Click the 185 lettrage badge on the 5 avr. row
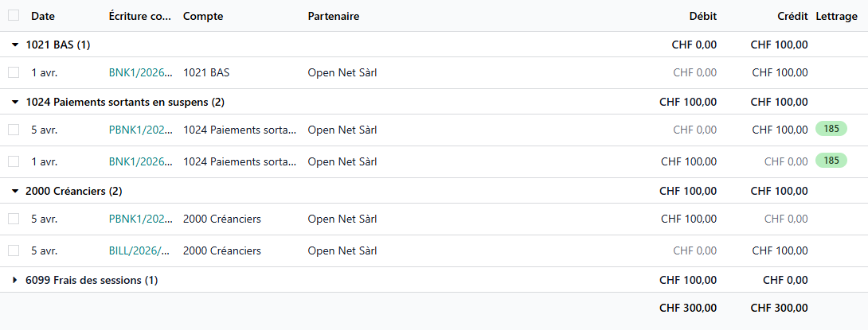 [x=831, y=129]
